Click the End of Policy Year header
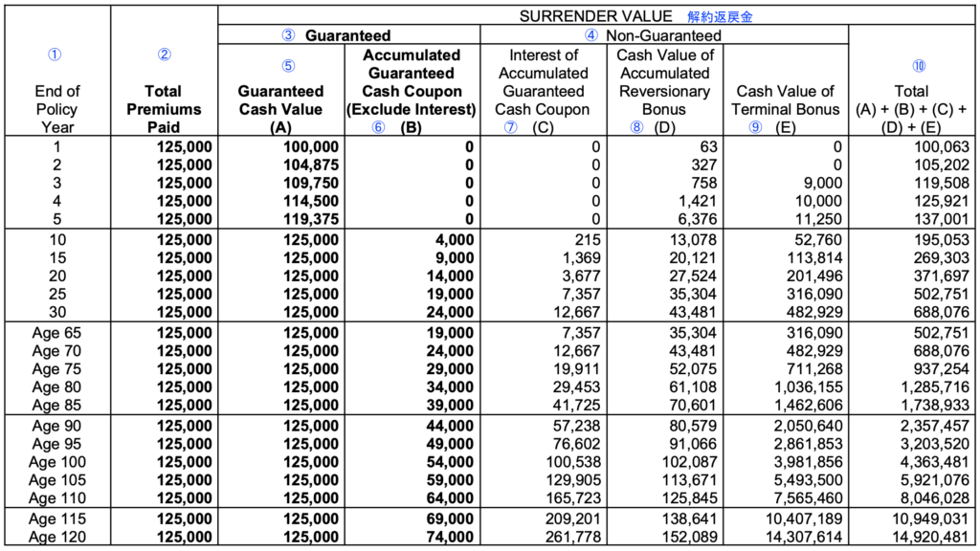Screen dimensions: 980x551 click(56, 109)
